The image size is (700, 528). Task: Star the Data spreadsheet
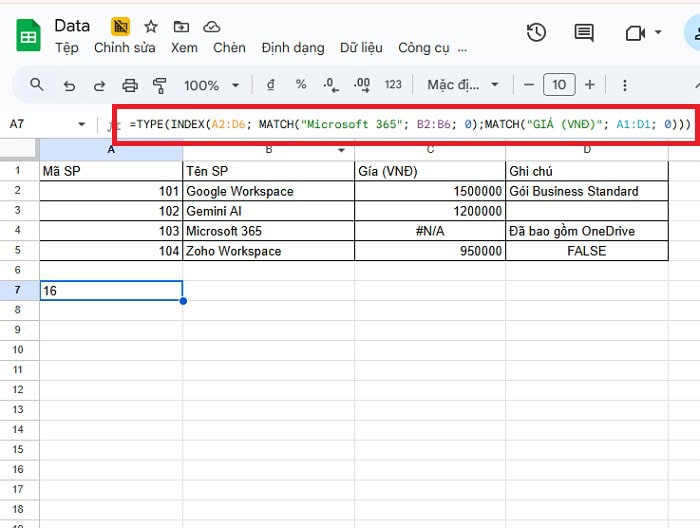click(151, 27)
